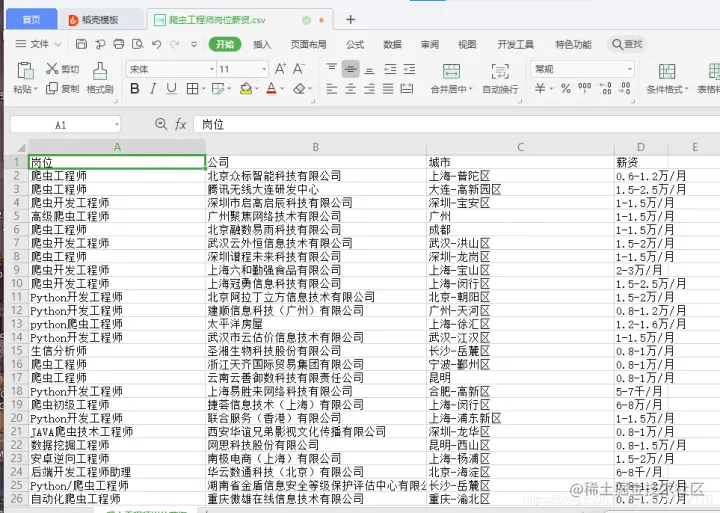Click the align right icon
Image resolution: width=720 pixels, height=513 pixels.
[x=369, y=88]
